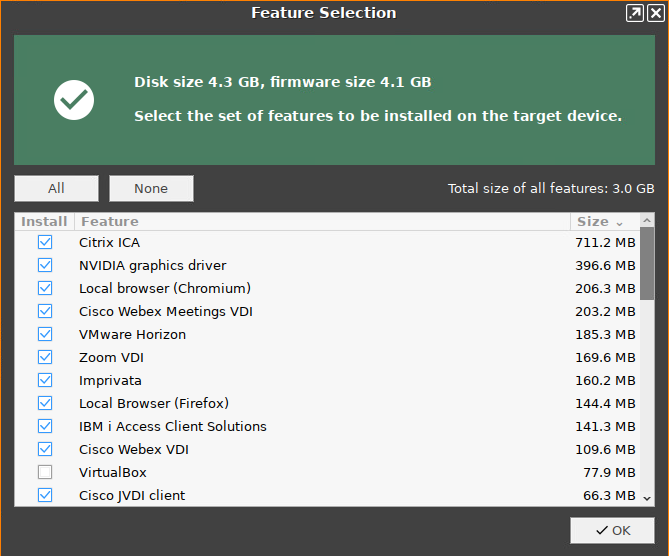Close the Feature Selection dialog
Viewport: 669px width, 556px height.
pyautogui.click(x=655, y=13)
